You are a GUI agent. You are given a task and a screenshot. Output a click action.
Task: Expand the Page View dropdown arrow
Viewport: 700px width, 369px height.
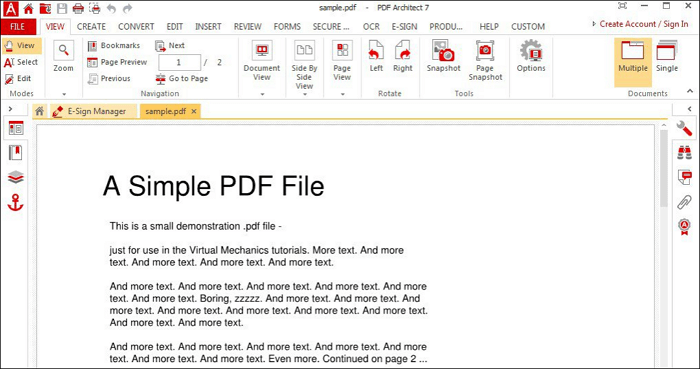[342, 94]
